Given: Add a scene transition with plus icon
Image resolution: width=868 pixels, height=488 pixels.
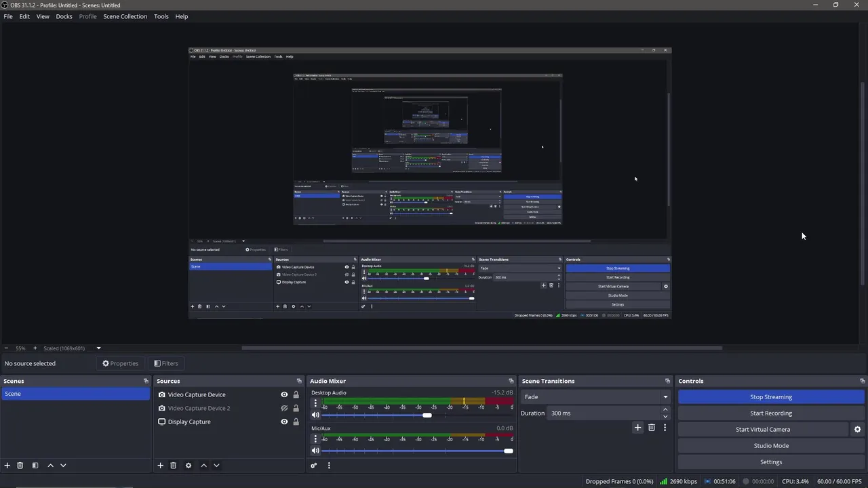Looking at the screenshot, I should (637, 428).
